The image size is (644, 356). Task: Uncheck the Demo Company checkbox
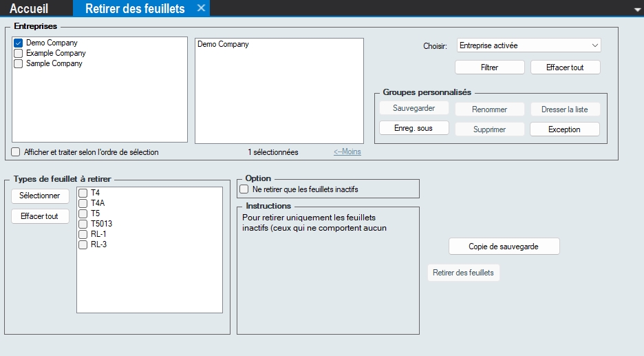coord(19,43)
